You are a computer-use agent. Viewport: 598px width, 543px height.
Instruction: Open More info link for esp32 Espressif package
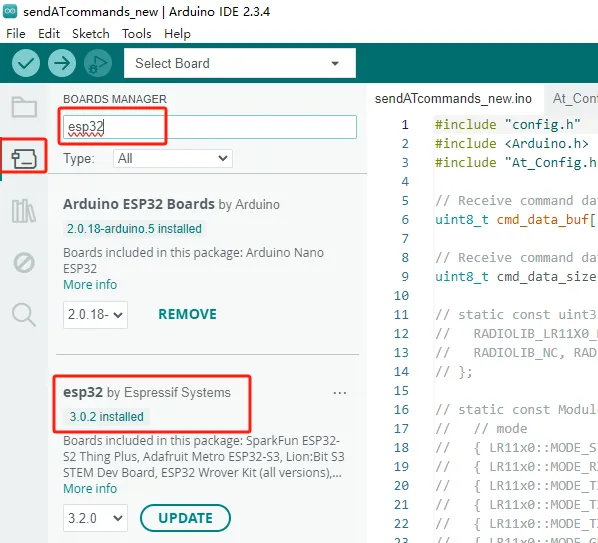pyautogui.click(x=90, y=488)
